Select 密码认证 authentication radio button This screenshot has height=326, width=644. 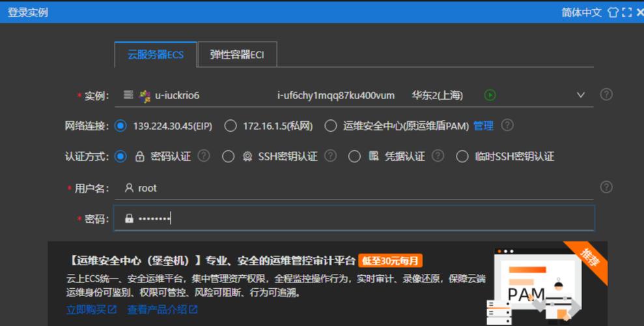coord(120,156)
